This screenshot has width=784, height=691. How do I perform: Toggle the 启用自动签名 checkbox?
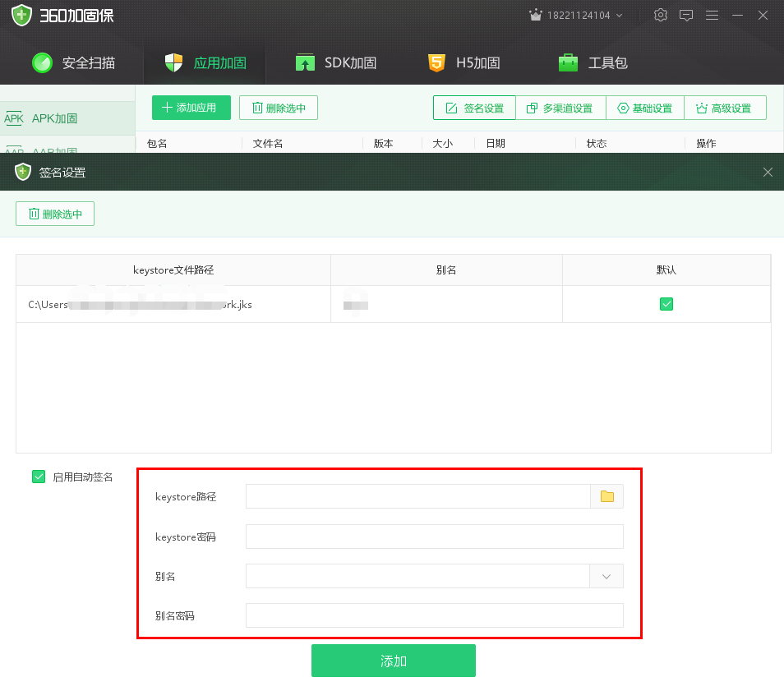39,477
